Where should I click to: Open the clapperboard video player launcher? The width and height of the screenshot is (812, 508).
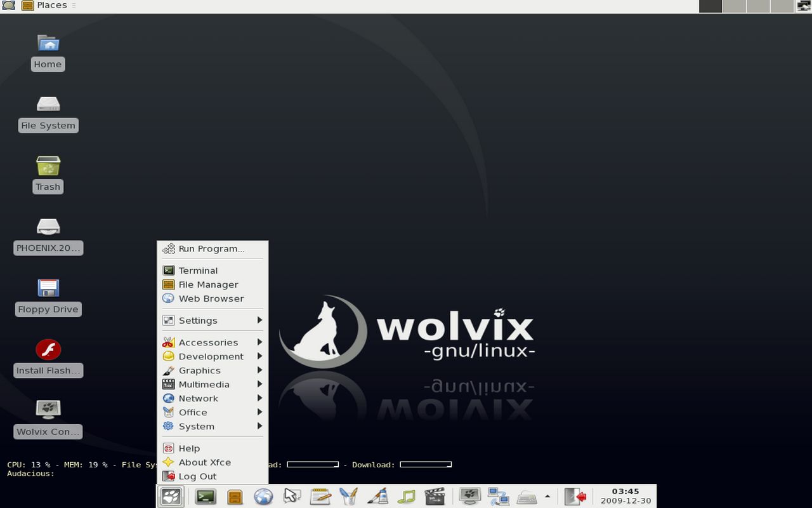click(435, 497)
